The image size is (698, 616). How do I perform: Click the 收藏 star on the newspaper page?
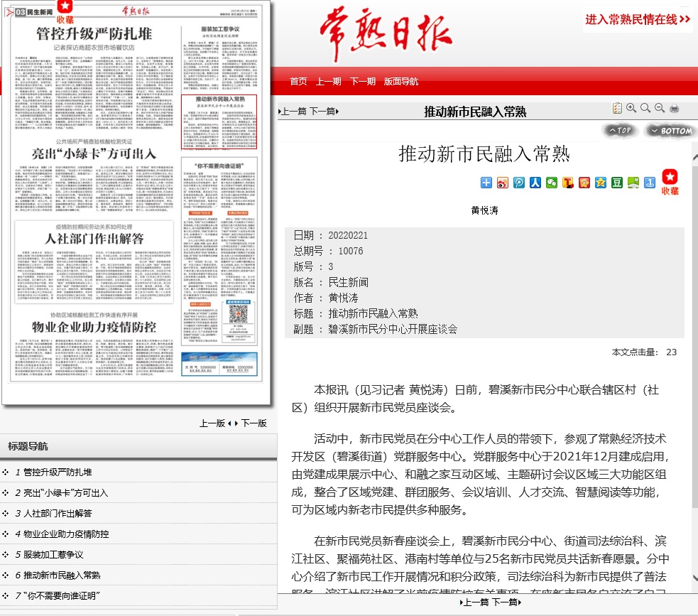(65, 12)
